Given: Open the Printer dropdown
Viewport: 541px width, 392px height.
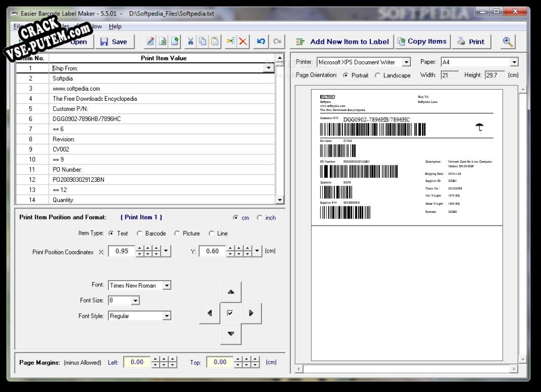Looking at the screenshot, I should pos(407,62).
